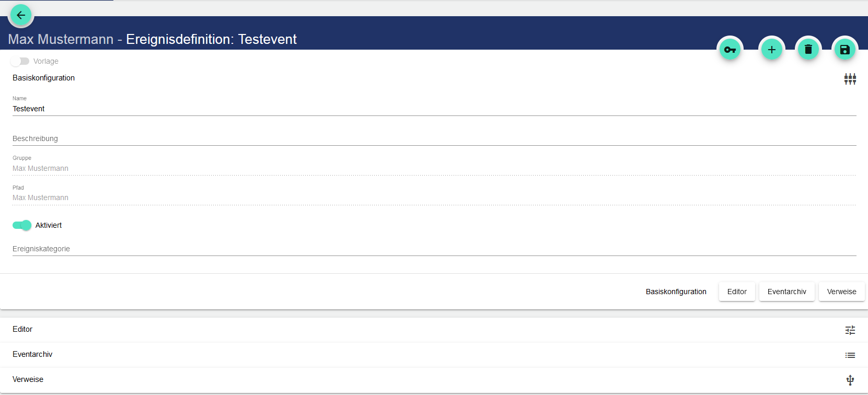Viewport: 868px width, 395px height.
Task: Open the key permissions icon
Action: coord(730,50)
